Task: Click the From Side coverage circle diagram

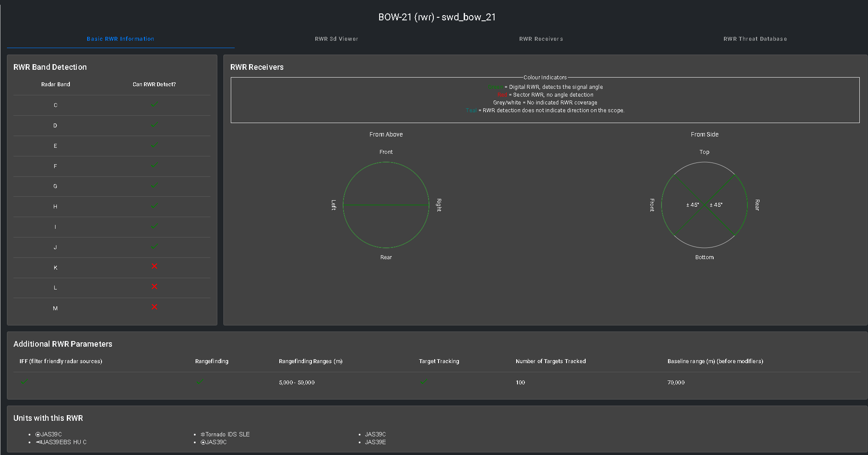Action: (704, 205)
